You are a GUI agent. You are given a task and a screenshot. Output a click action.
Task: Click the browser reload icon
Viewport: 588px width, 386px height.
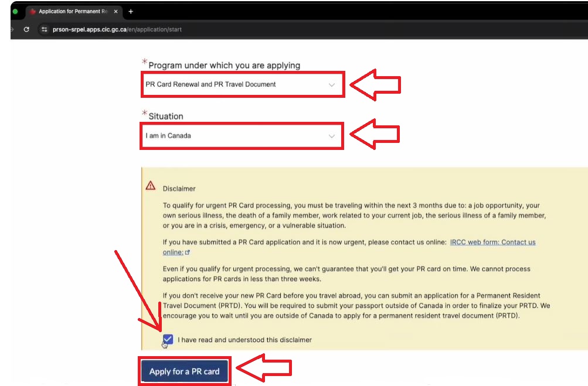[26, 29]
